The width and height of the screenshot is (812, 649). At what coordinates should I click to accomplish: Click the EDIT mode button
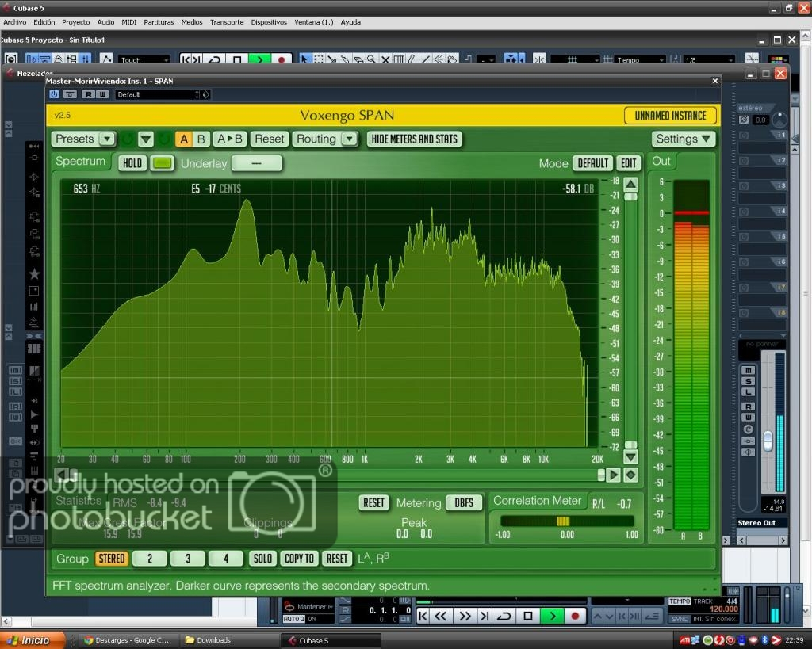click(628, 163)
